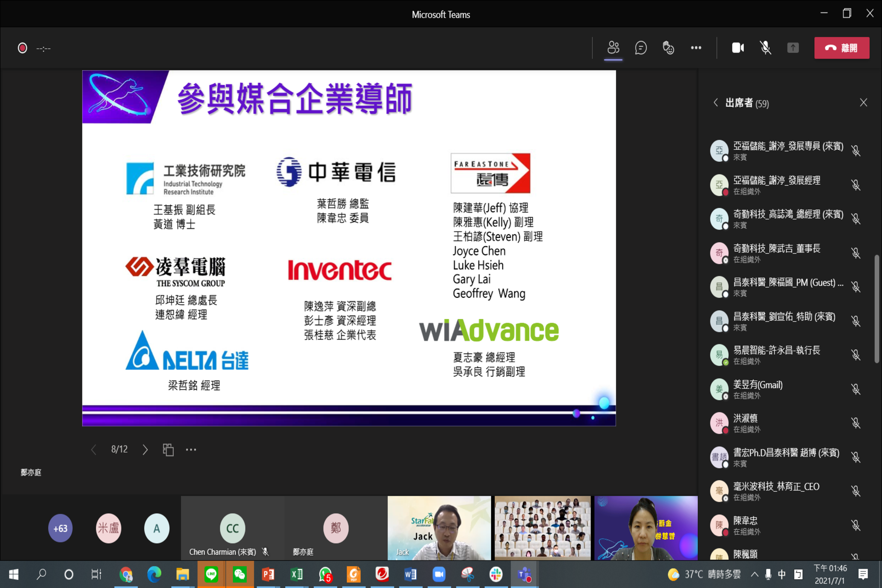Open the raise hand reactions icon

(x=668, y=48)
